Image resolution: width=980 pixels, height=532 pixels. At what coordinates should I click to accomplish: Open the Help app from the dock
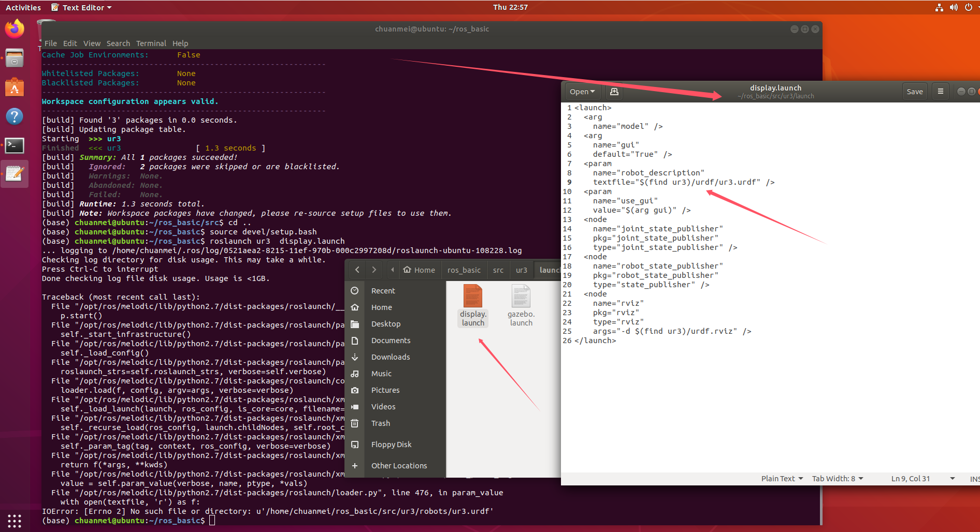pos(14,116)
